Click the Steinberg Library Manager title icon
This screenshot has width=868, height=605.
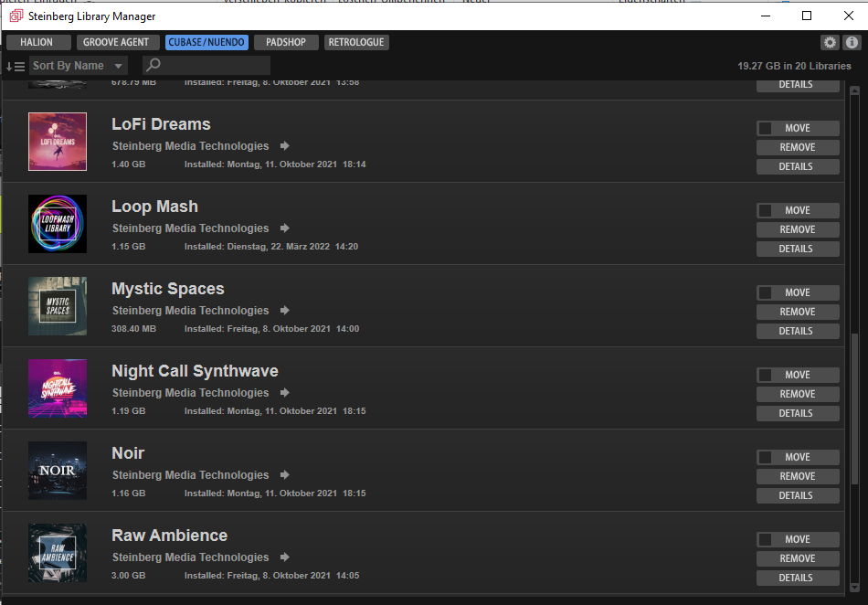coord(16,16)
